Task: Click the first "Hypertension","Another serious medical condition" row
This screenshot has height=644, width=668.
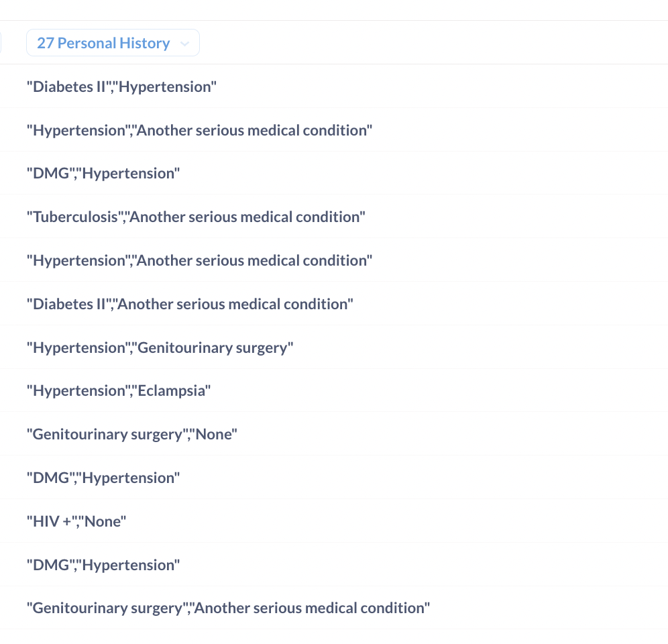Action: click(199, 130)
